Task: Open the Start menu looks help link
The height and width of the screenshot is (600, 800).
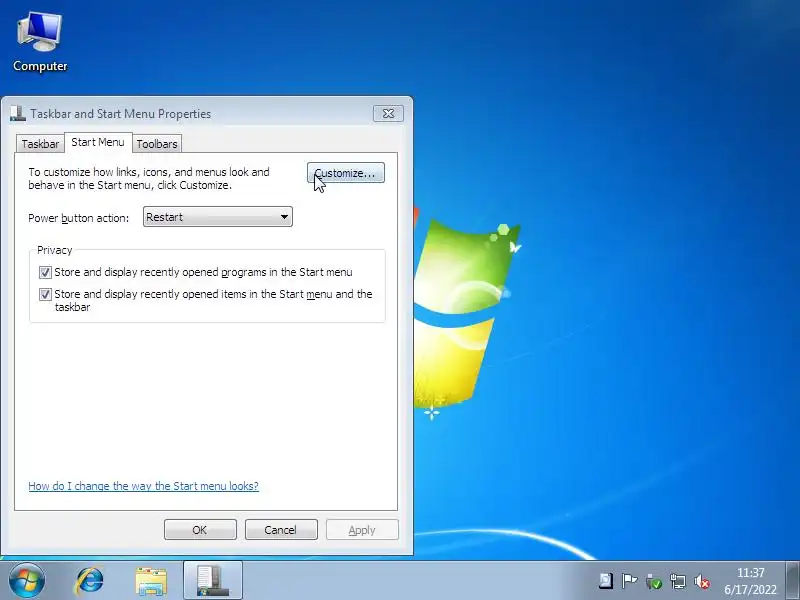Action: [x=143, y=486]
